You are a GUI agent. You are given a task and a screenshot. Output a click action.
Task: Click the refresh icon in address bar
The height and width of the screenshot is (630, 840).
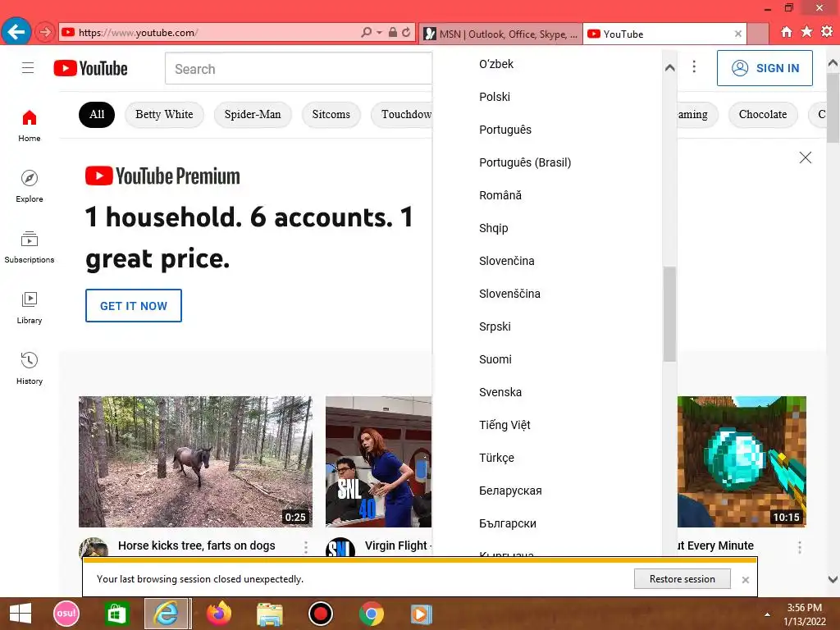[x=406, y=33]
